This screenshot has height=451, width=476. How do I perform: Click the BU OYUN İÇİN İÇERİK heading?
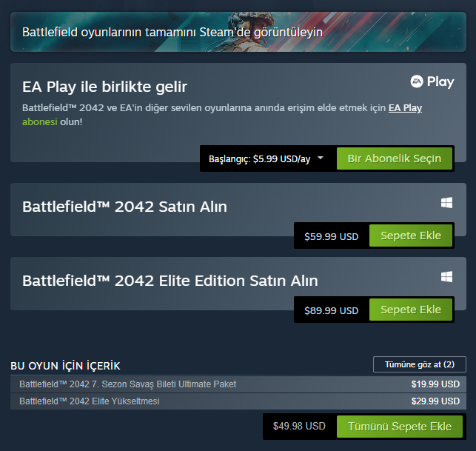click(x=65, y=366)
